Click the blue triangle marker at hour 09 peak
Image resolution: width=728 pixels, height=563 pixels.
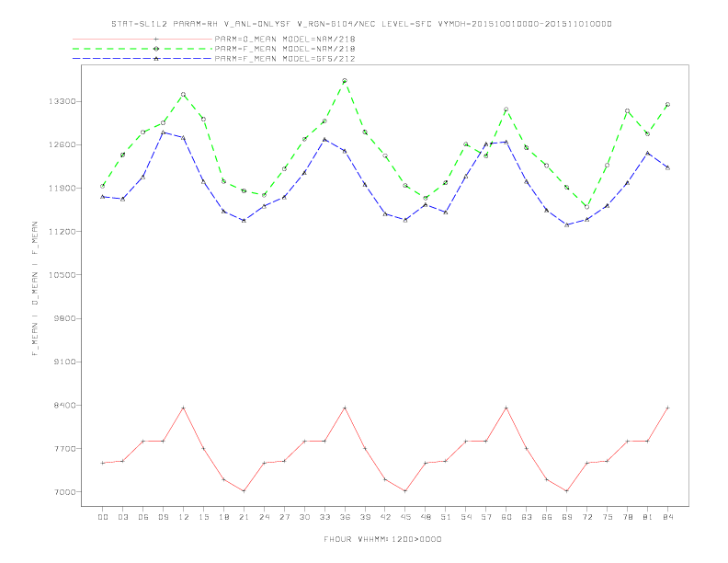pyautogui.click(x=163, y=132)
